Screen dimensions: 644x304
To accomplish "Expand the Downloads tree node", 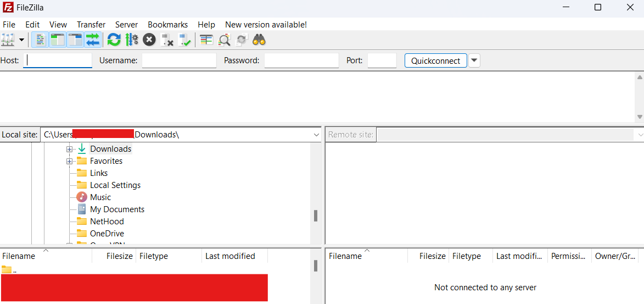I will click(69, 149).
